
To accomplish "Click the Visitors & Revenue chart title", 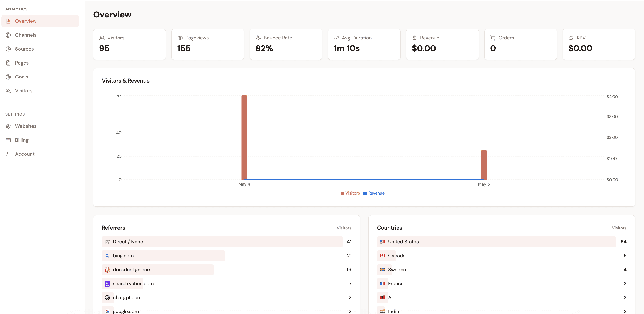I will [125, 81].
